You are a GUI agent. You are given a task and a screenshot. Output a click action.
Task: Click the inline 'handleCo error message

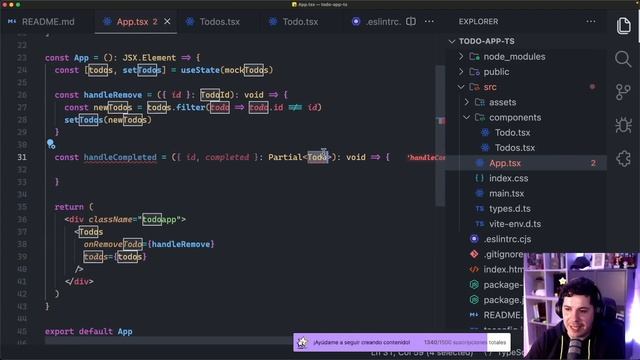(426, 158)
